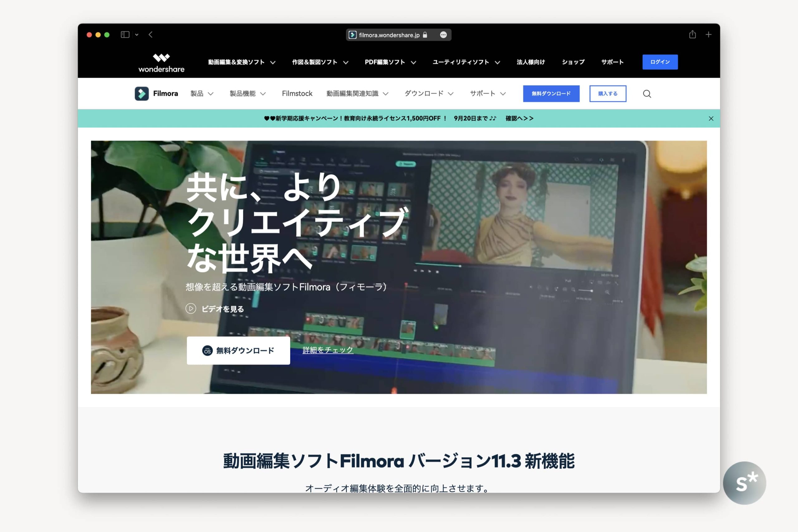The height and width of the screenshot is (532, 798).
Task: Click the Filmora brand name
Action: 165,93
